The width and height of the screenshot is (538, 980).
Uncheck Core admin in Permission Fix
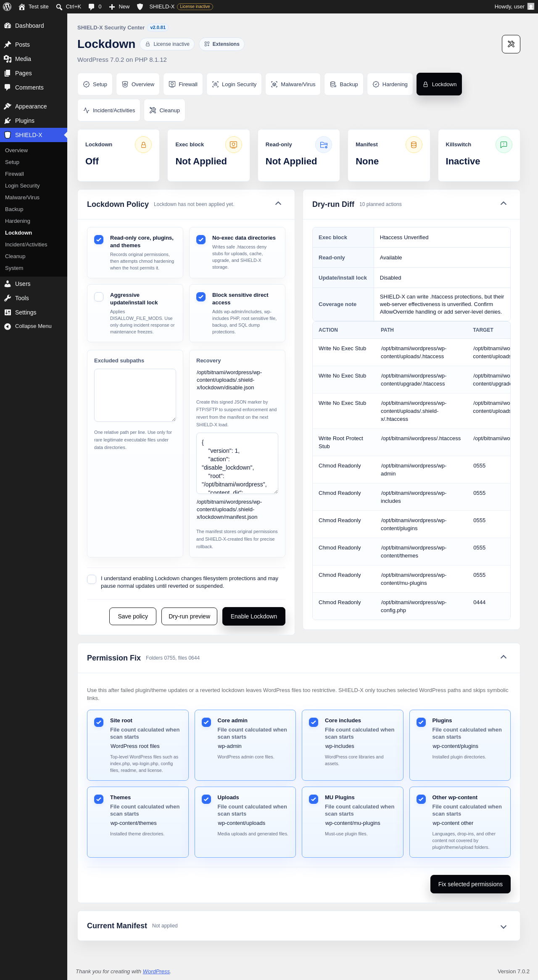point(206,722)
